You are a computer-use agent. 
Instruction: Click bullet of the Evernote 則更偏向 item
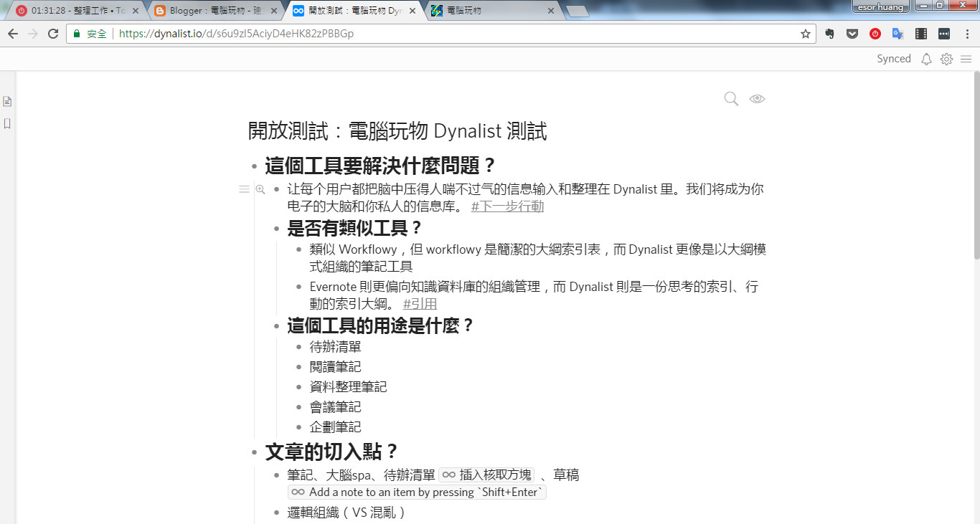click(x=299, y=287)
